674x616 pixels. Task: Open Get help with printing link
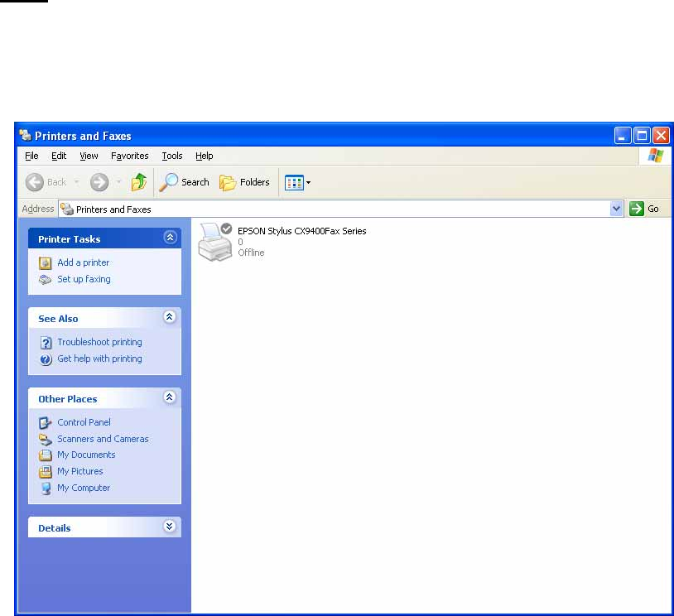click(99, 359)
